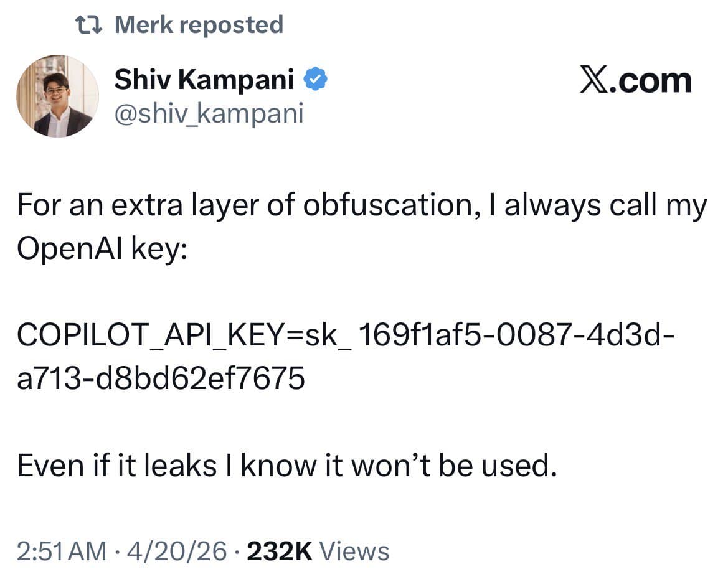Image resolution: width=728 pixels, height=577 pixels.
Task: Click the '232K' views count
Action: pyautogui.click(x=280, y=551)
